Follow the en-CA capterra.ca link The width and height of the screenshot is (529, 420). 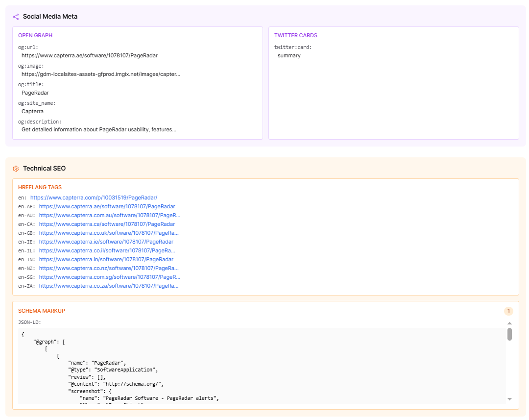pyautogui.click(x=107, y=224)
